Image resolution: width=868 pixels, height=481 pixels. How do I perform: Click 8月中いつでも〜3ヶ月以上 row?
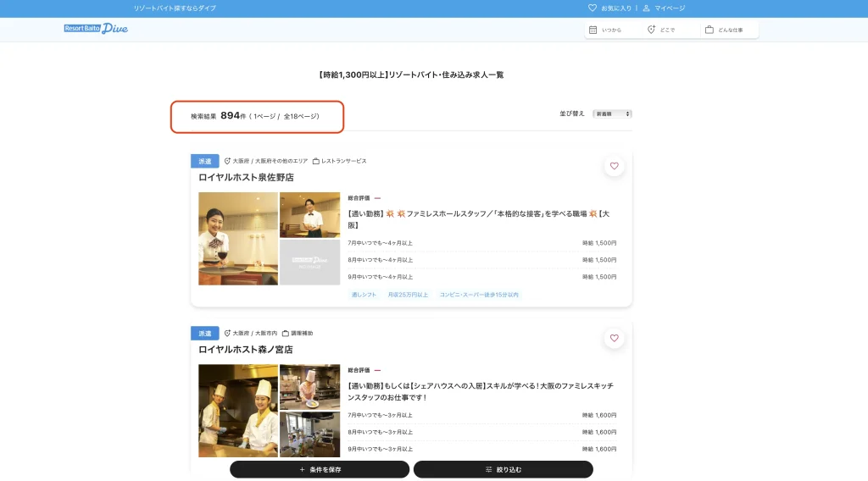click(481, 433)
